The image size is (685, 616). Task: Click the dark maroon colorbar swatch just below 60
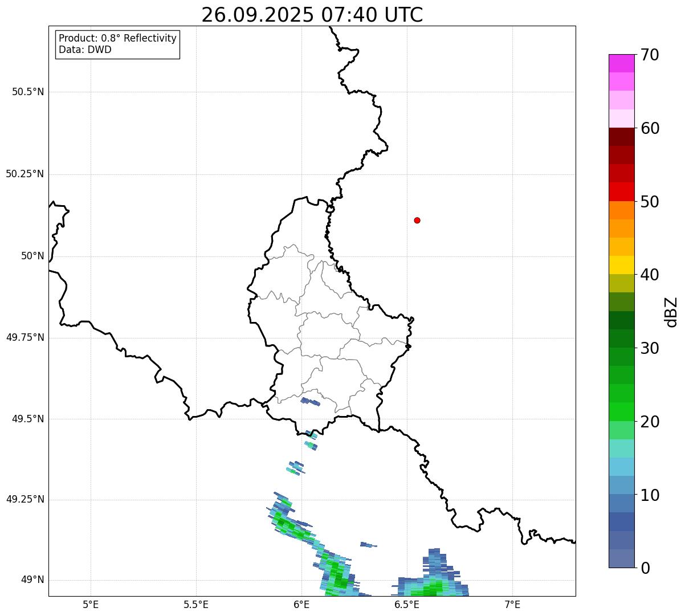point(621,137)
